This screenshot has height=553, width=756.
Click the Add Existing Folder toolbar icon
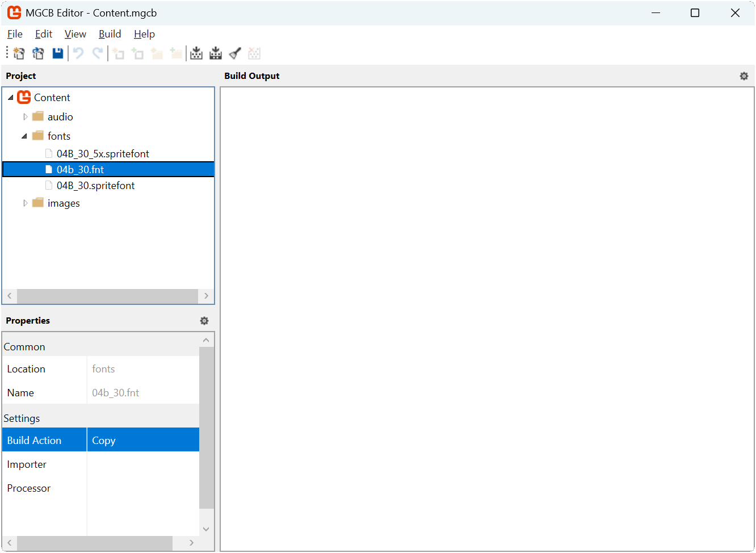pos(176,53)
